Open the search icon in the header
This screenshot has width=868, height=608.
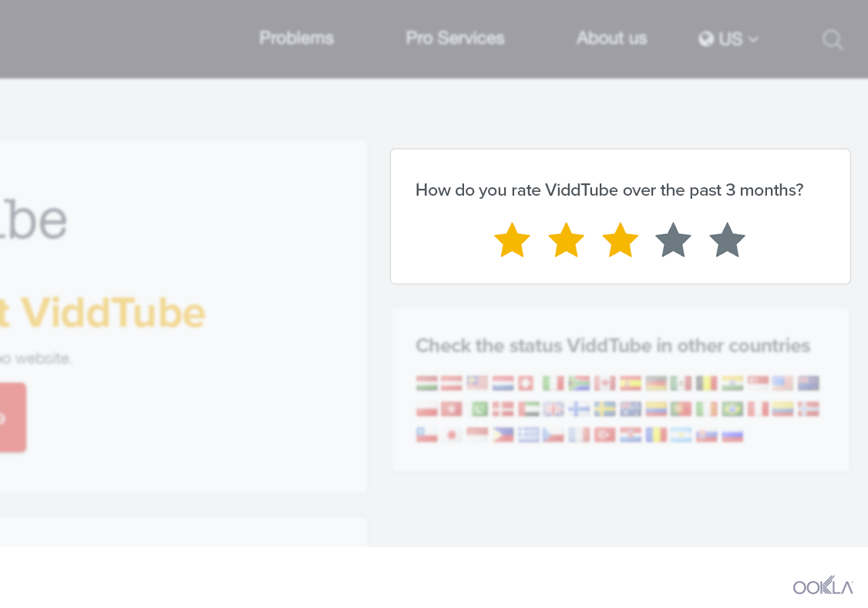click(832, 40)
